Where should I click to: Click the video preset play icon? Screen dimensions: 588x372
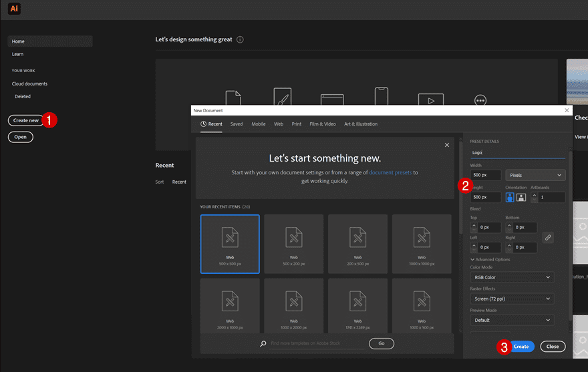coord(430,100)
